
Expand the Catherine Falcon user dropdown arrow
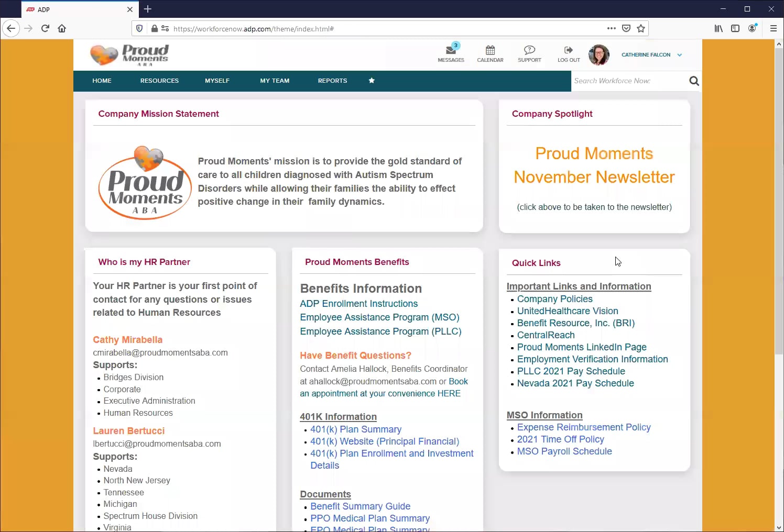click(680, 54)
